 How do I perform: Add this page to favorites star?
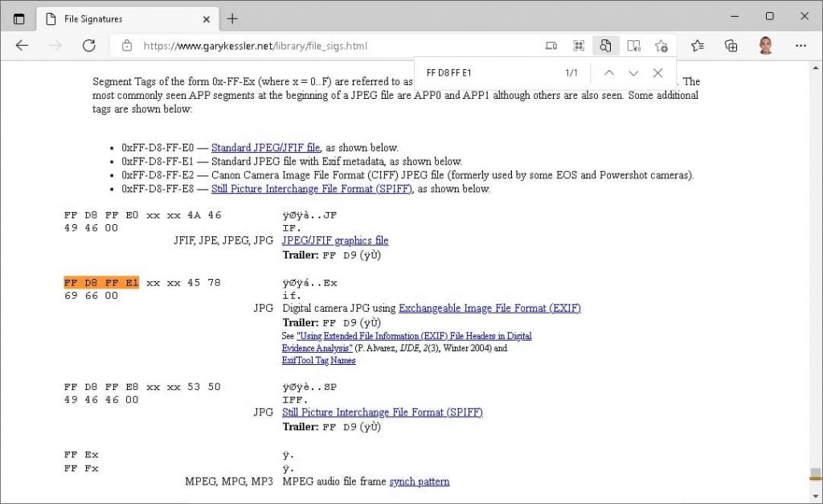point(661,46)
